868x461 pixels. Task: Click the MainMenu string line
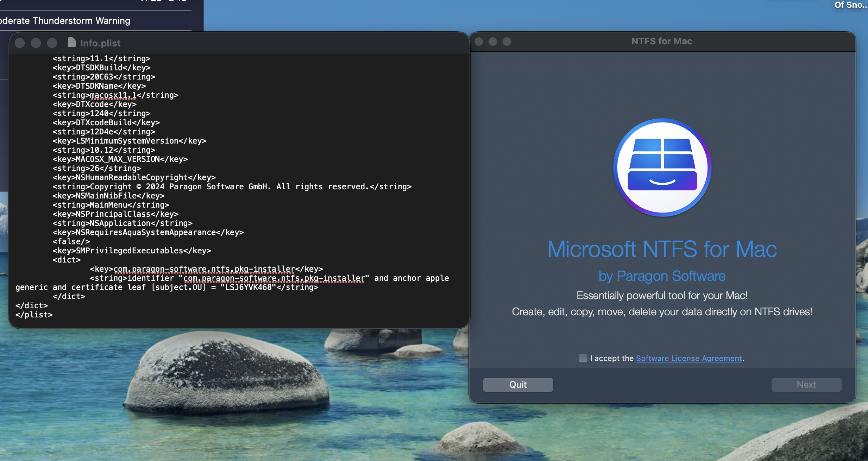111,205
